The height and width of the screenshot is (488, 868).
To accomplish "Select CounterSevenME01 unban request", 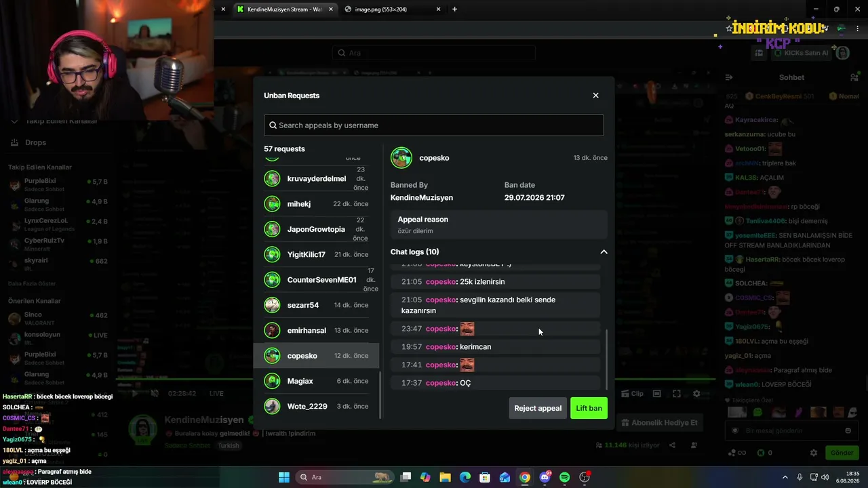I will (316, 280).
